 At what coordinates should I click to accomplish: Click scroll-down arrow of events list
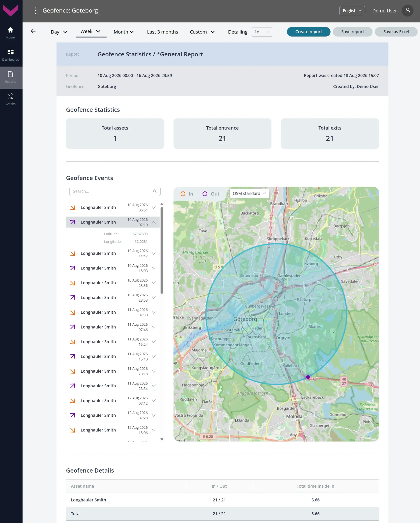(162, 439)
